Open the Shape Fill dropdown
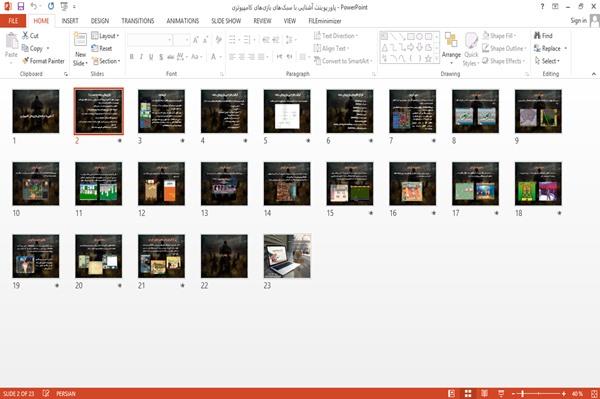The height and width of the screenshot is (399, 600). 499,36
